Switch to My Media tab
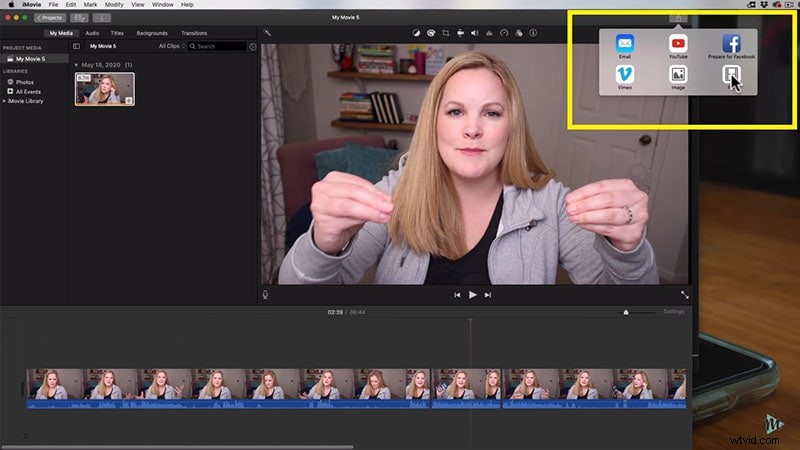This screenshot has height=450, width=800. [61, 33]
